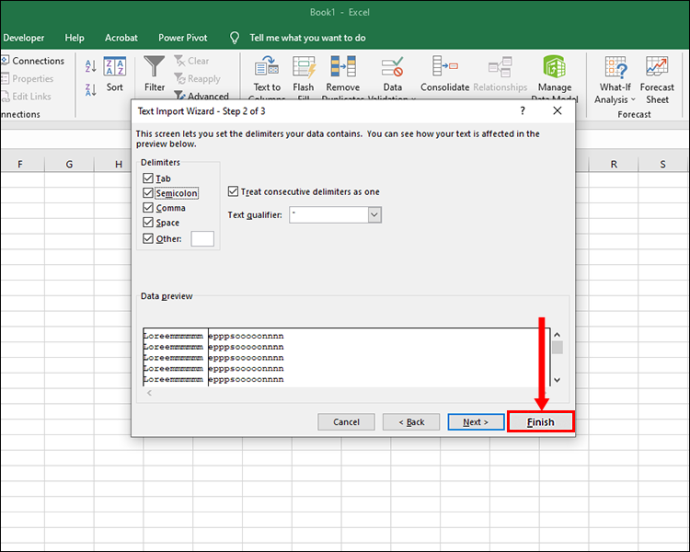Click the Manage Data Model icon

point(554,66)
